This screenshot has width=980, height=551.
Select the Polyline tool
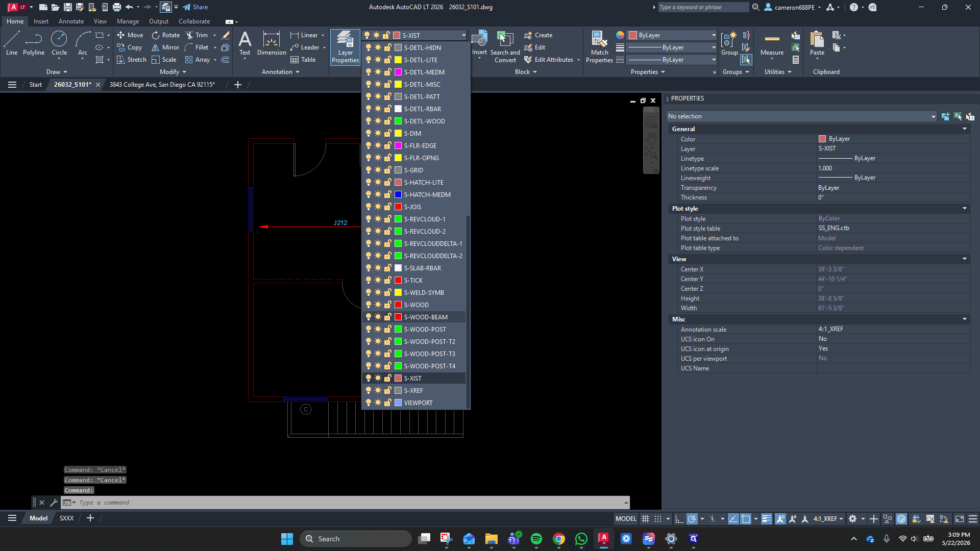[34, 43]
